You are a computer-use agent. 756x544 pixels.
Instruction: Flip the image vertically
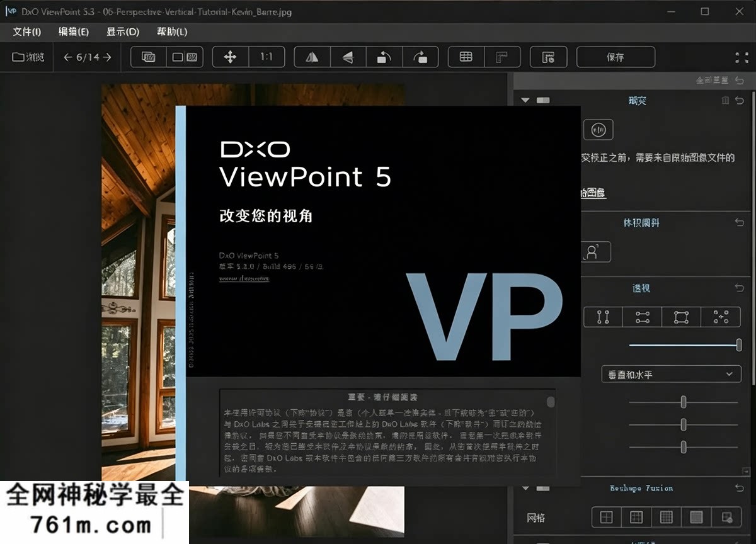point(347,57)
